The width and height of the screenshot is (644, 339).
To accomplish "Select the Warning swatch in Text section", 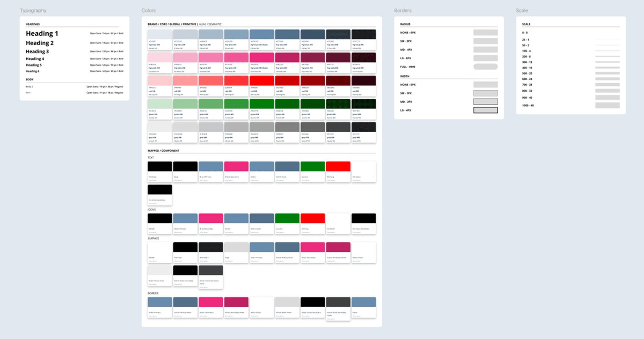I will tap(338, 172).
